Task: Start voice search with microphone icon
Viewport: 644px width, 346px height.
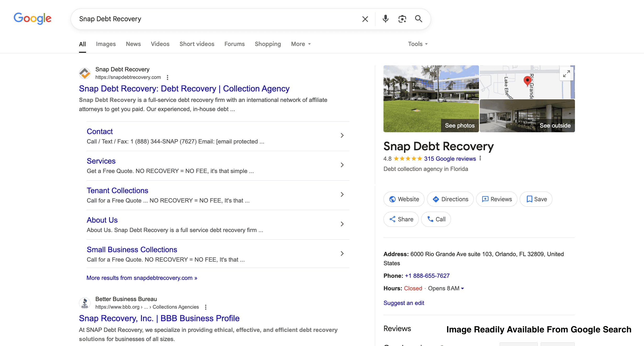Action: click(x=385, y=19)
